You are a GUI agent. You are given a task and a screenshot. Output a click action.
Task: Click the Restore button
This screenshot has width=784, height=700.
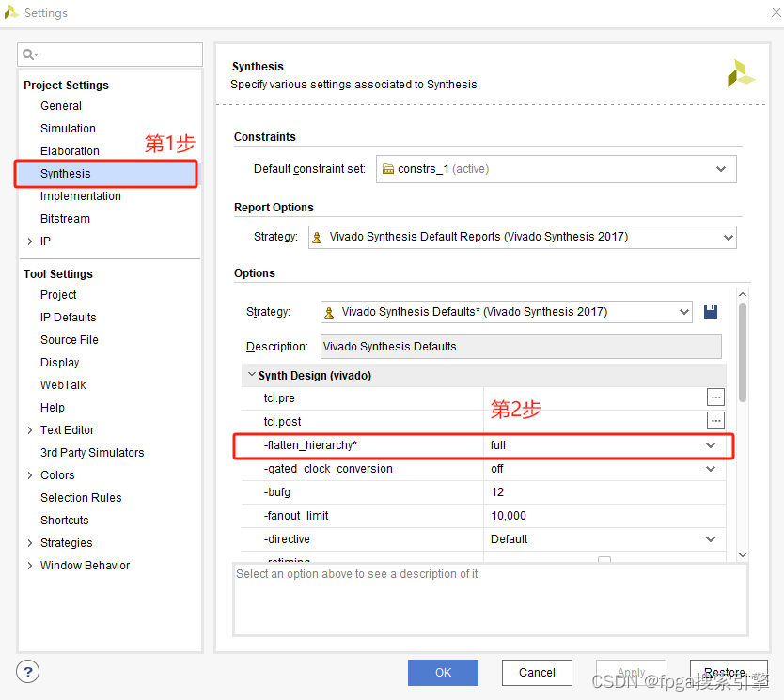[729, 673]
